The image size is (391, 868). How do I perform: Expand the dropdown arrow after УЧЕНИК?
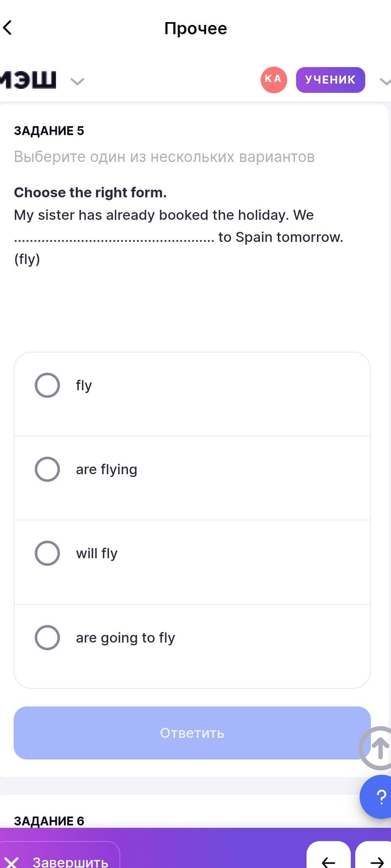[x=385, y=81]
